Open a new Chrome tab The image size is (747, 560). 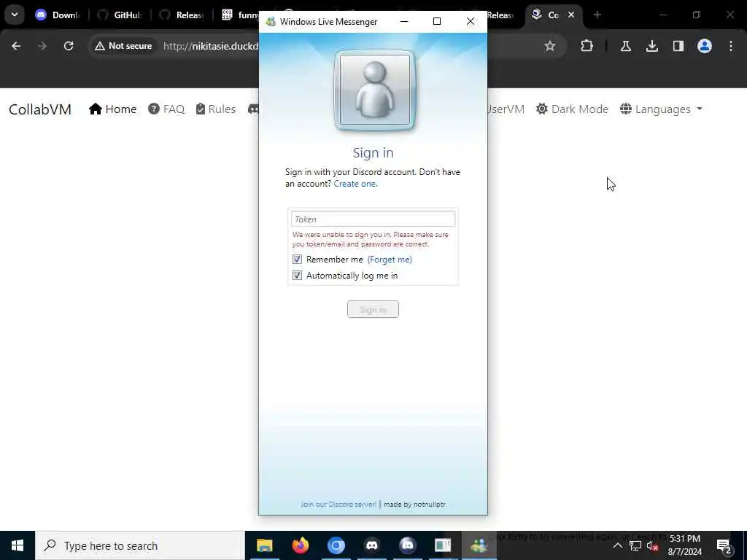pos(597,15)
